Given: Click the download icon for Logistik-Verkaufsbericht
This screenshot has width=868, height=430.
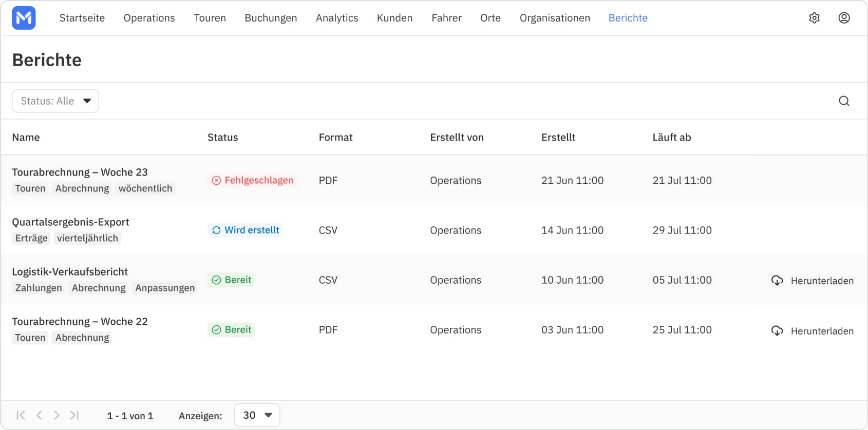Looking at the screenshot, I should [777, 281].
